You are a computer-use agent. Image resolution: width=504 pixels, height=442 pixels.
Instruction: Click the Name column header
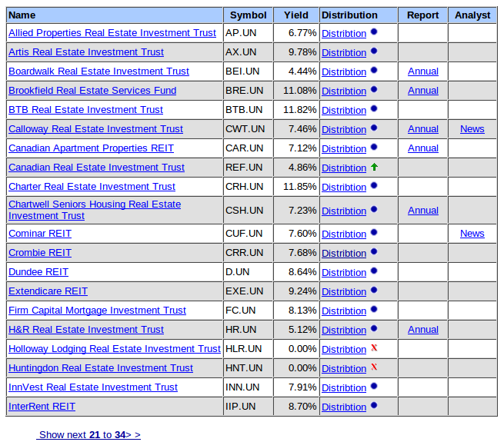pyautogui.click(x=115, y=15)
